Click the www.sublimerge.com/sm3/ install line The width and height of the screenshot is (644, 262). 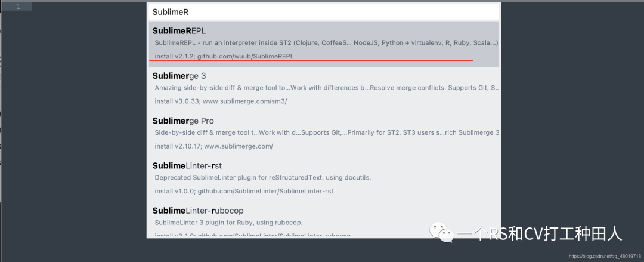click(221, 101)
